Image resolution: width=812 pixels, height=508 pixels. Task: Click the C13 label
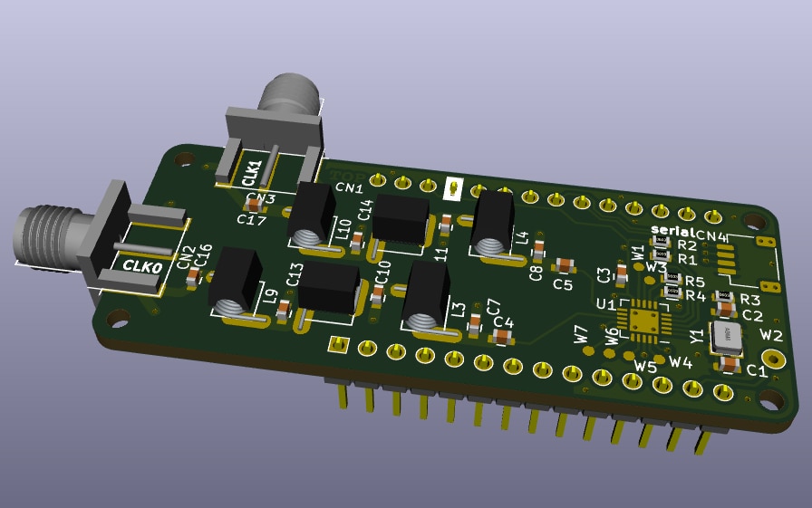295,274
